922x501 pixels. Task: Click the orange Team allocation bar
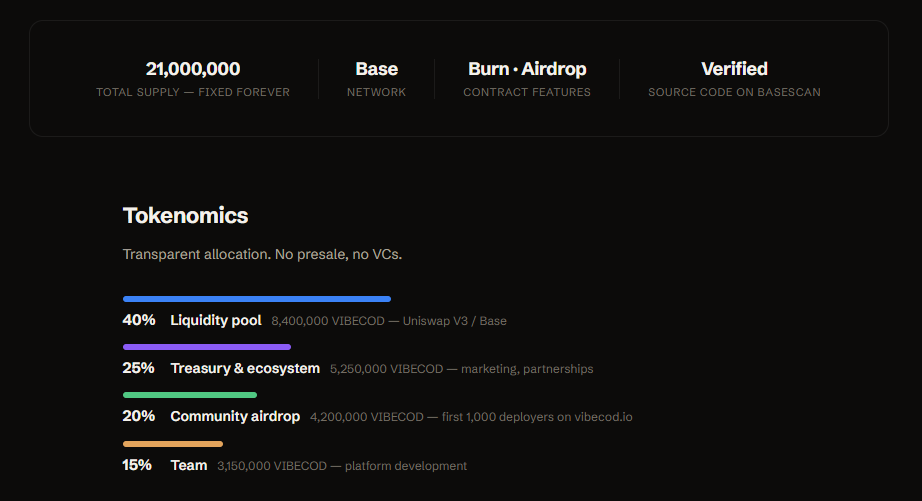(x=173, y=444)
